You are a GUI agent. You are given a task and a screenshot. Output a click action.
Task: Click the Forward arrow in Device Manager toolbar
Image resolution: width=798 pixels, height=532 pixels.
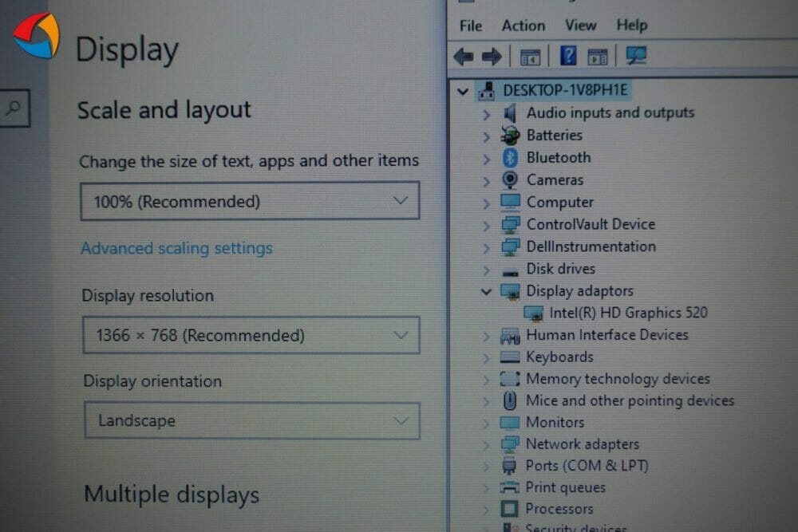(x=491, y=56)
